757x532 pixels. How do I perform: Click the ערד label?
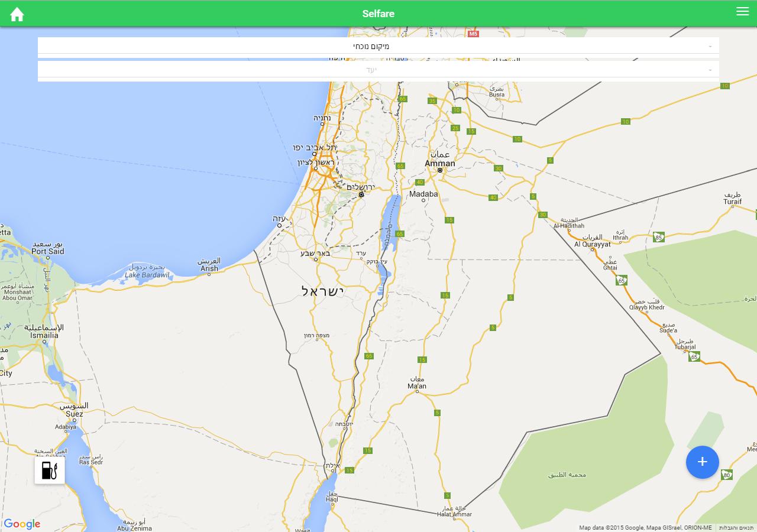click(x=360, y=253)
